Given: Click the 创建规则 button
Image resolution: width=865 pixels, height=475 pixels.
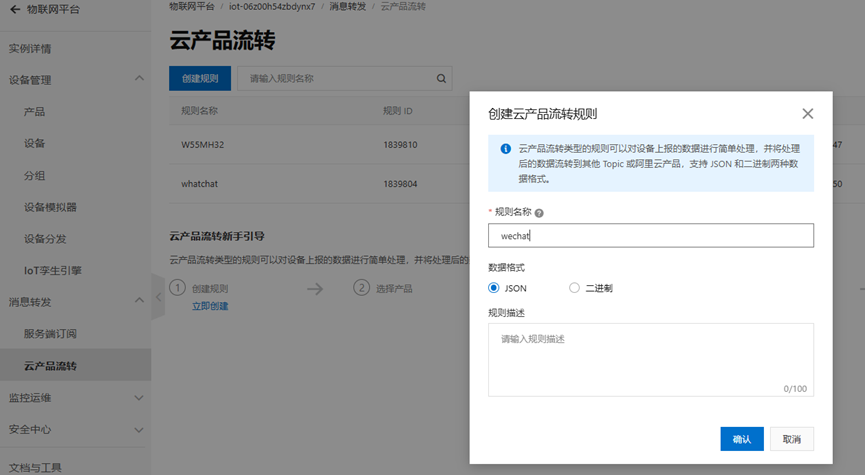Looking at the screenshot, I should coord(200,78).
